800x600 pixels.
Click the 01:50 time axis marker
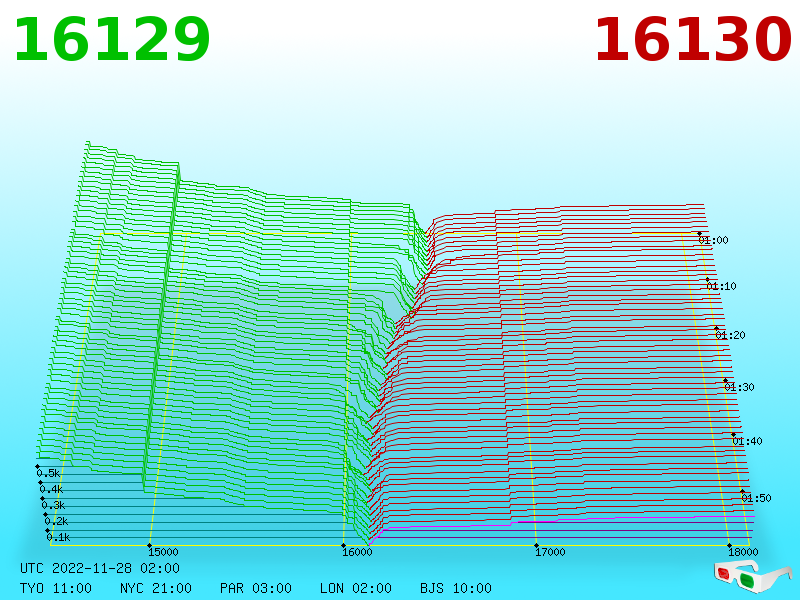click(756, 498)
